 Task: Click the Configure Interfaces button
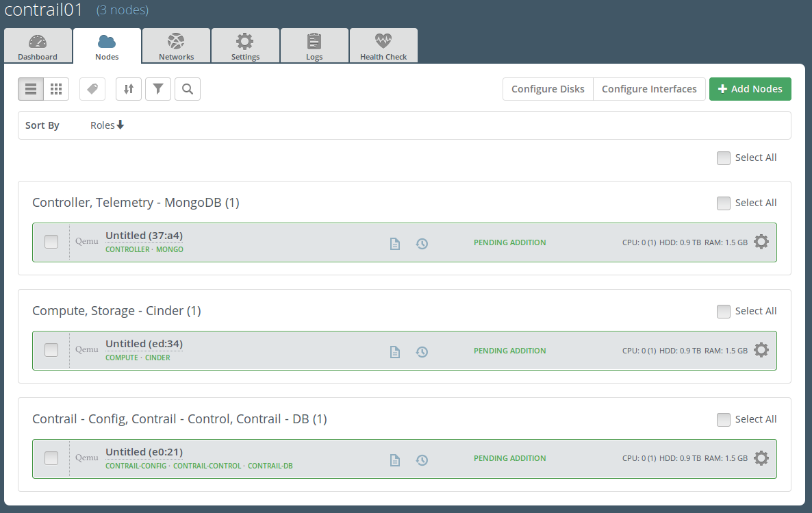pyautogui.click(x=649, y=89)
